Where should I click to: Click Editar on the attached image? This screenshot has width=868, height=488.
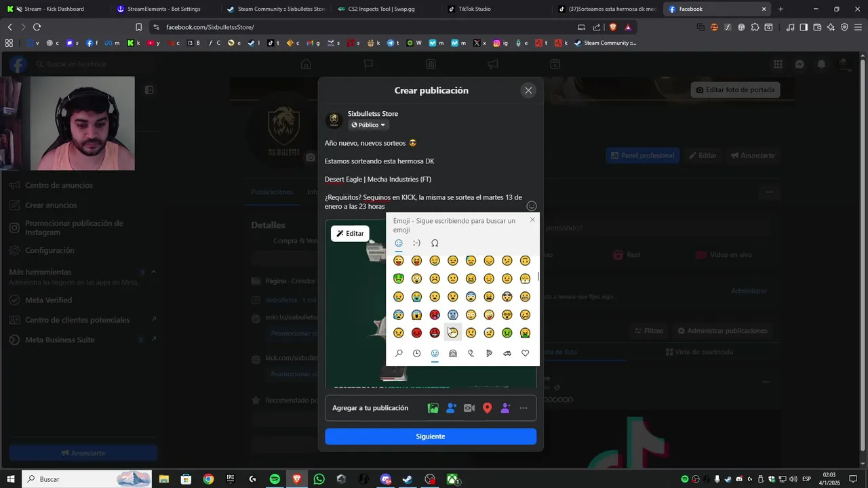[350, 233]
